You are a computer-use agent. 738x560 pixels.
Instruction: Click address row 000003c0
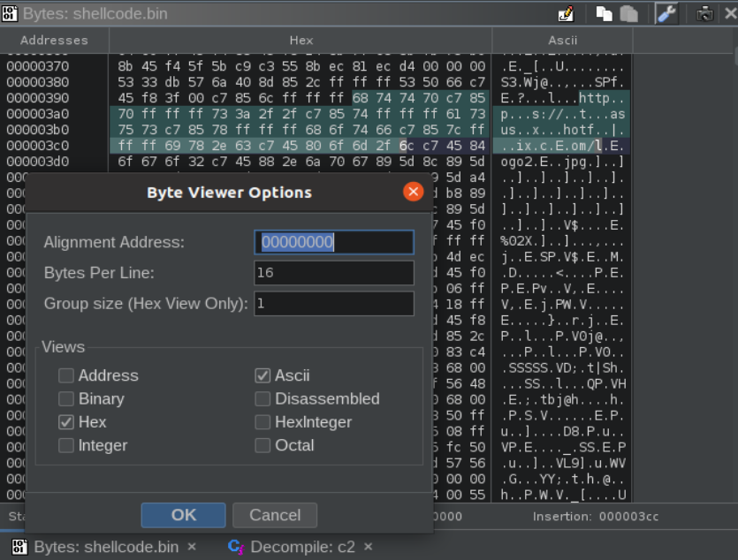38,146
